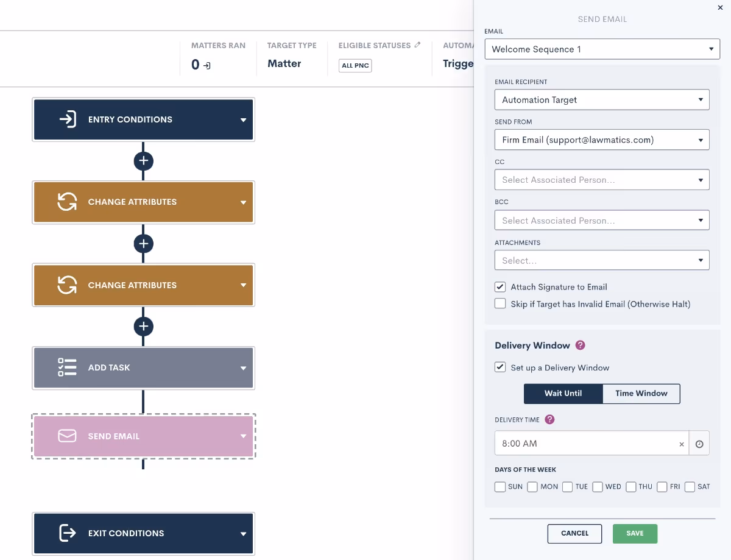Check the THU day box
The height and width of the screenshot is (560, 731).
coord(631,487)
